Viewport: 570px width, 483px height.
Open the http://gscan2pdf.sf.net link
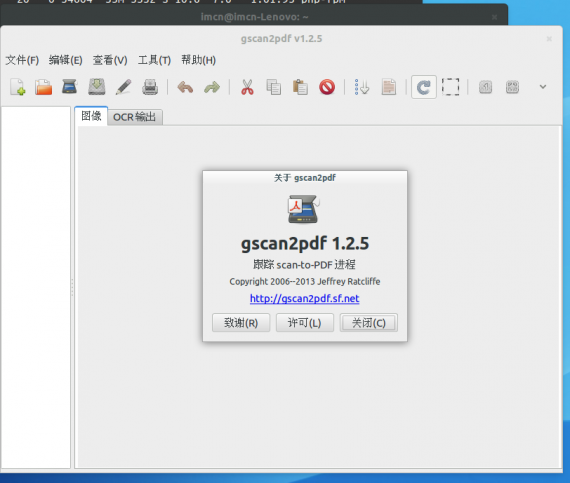coord(305,299)
